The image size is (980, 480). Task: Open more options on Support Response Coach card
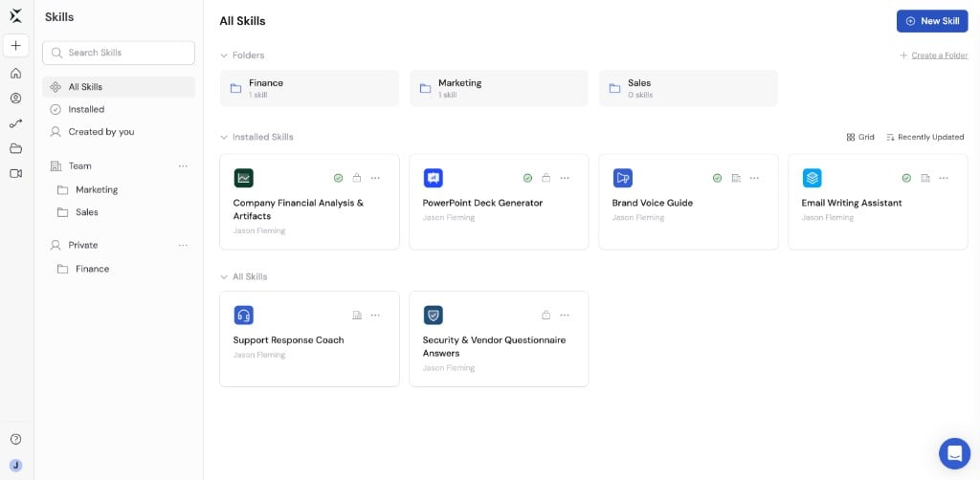[x=375, y=316]
